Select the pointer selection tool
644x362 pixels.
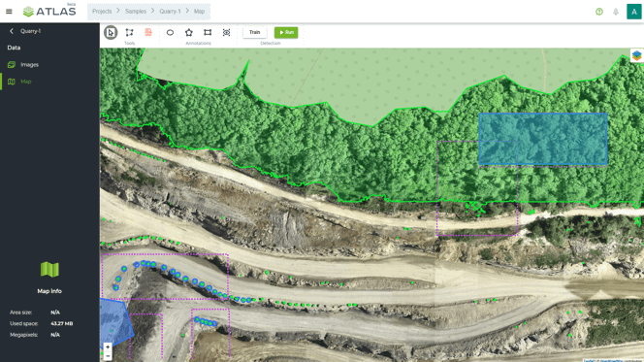click(x=111, y=32)
